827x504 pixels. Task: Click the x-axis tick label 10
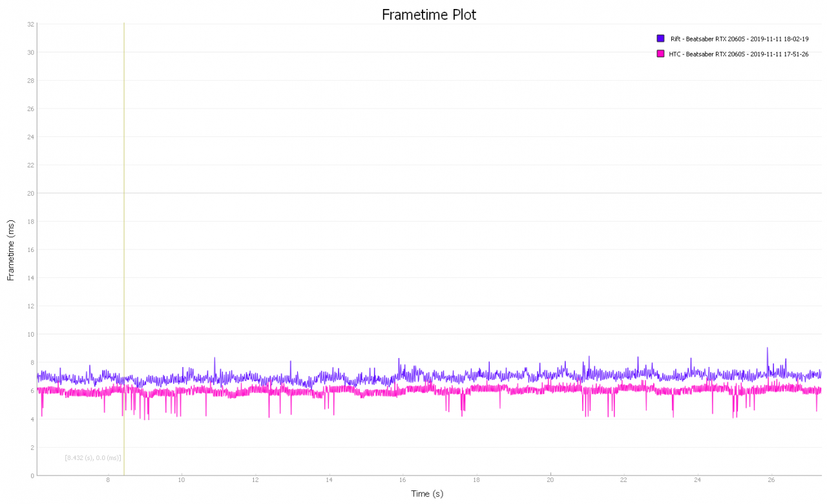point(182,480)
